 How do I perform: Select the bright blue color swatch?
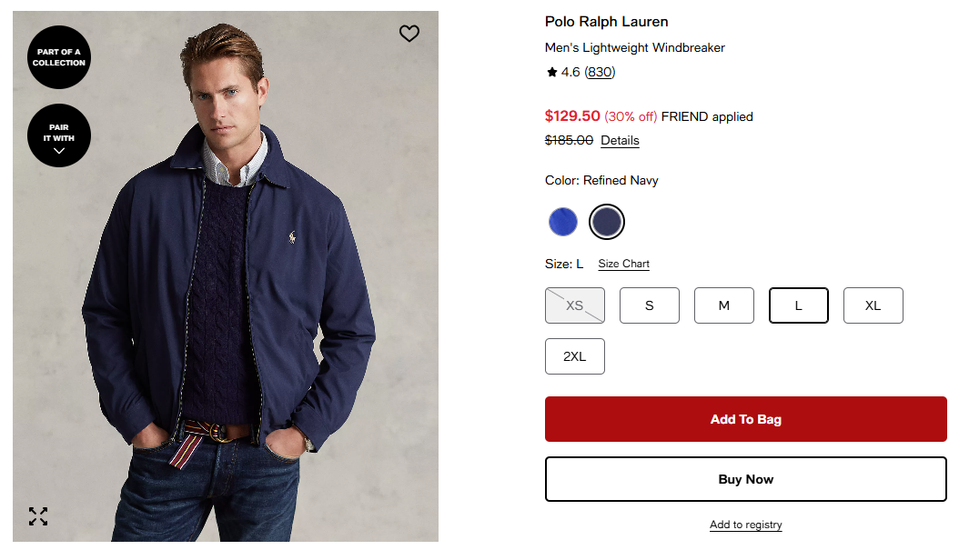(563, 222)
